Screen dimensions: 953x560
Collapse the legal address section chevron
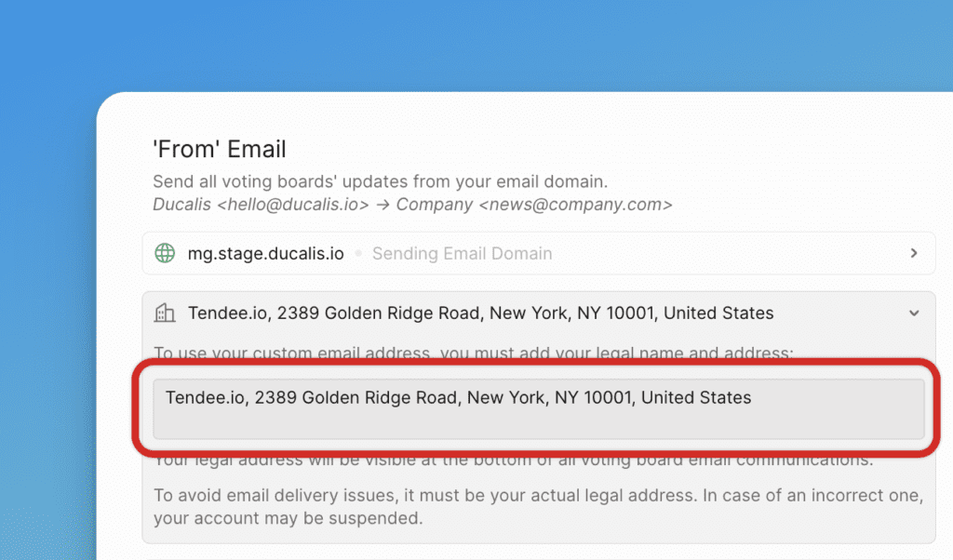914,313
